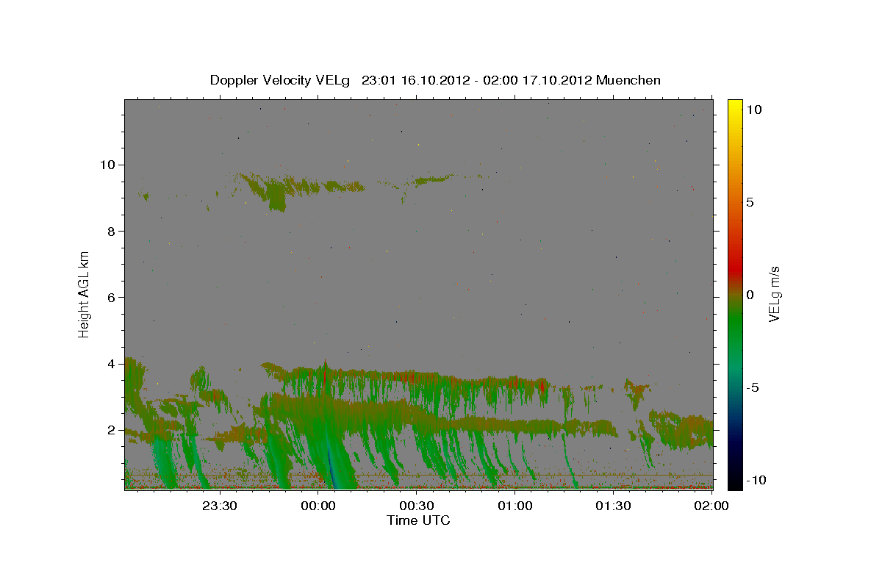Click the '00:00' time tick label
The width and height of the screenshot is (882, 588).
318,506
